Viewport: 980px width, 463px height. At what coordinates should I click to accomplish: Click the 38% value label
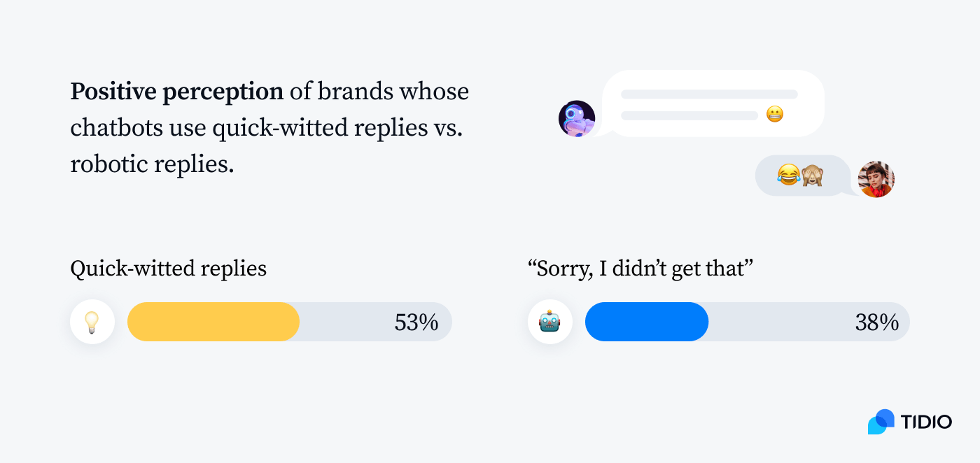(876, 322)
